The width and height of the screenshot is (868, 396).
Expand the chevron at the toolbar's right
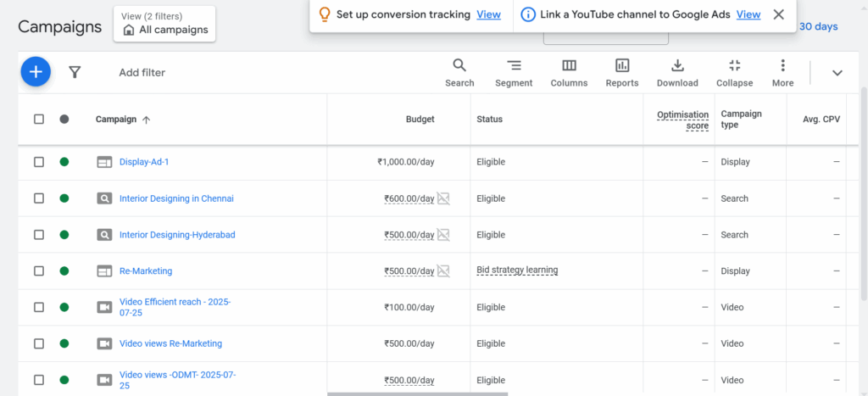pos(837,73)
